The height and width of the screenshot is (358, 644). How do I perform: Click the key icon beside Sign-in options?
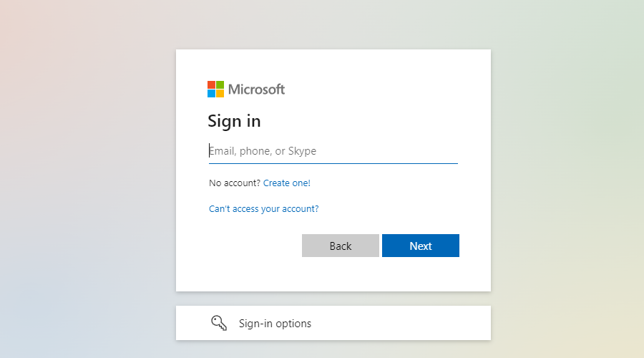coord(218,323)
